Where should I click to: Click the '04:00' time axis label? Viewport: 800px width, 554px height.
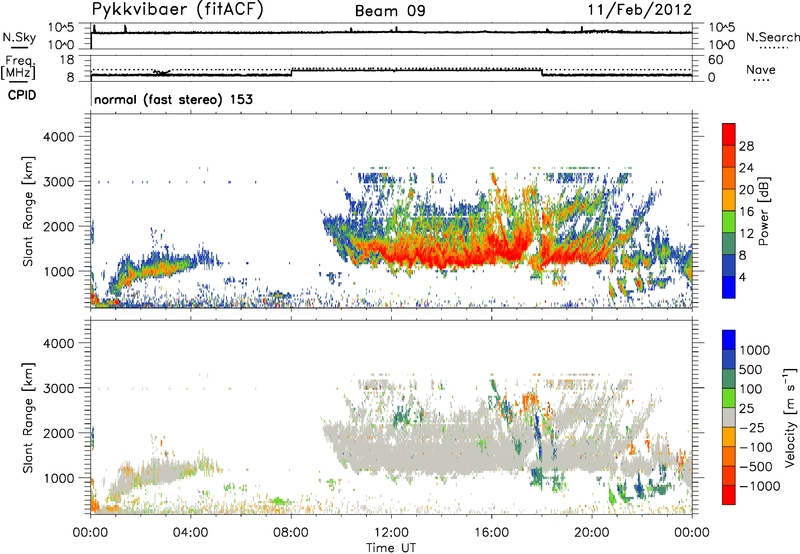[190, 533]
